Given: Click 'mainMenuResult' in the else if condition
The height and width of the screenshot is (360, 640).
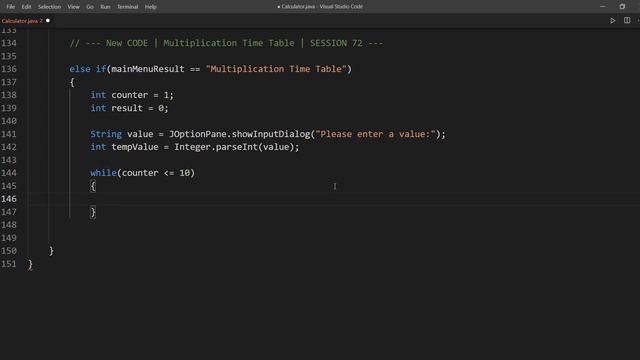Looking at the screenshot, I should click(148, 69).
